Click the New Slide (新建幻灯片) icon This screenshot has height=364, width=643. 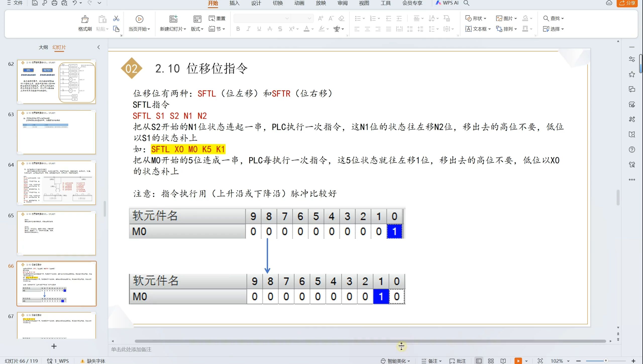(173, 19)
